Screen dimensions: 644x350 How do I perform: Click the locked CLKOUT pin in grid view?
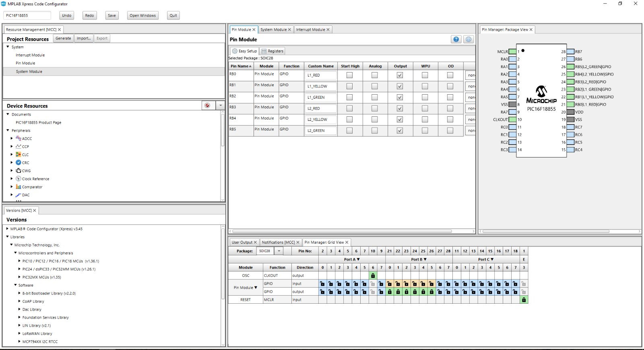pyautogui.click(x=373, y=276)
